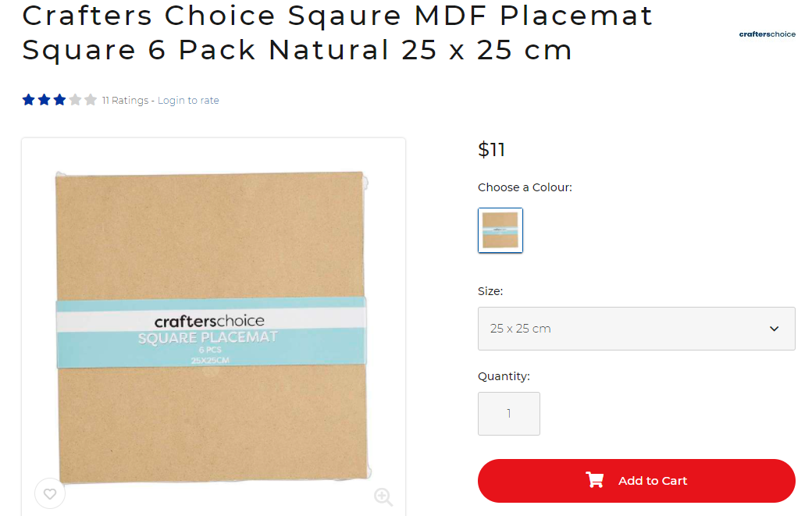Image resolution: width=812 pixels, height=516 pixels.
Task: Rate one star using the first star
Action: [29, 100]
